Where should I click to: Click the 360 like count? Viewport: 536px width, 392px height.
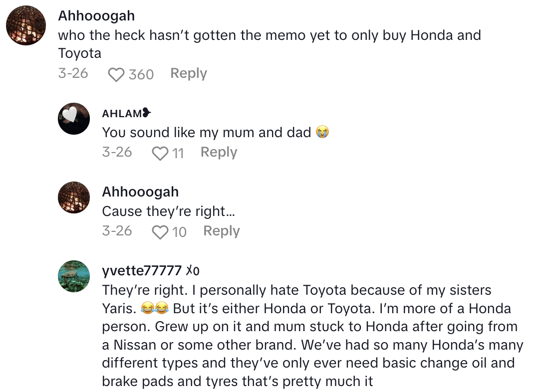coord(141,75)
